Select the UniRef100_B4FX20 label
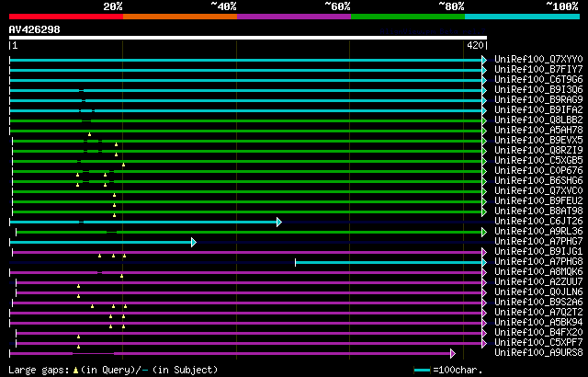The height and width of the screenshot is (377, 588). coord(538,333)
